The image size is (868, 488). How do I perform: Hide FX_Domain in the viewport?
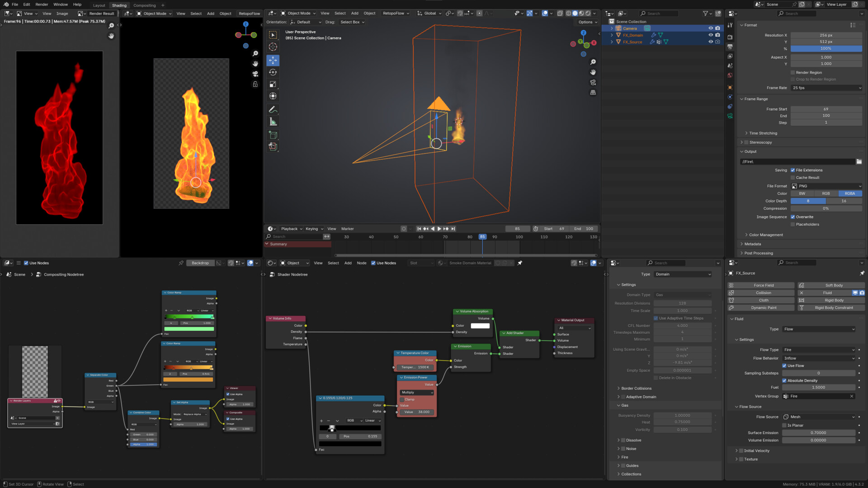click(x=710, y=35)
